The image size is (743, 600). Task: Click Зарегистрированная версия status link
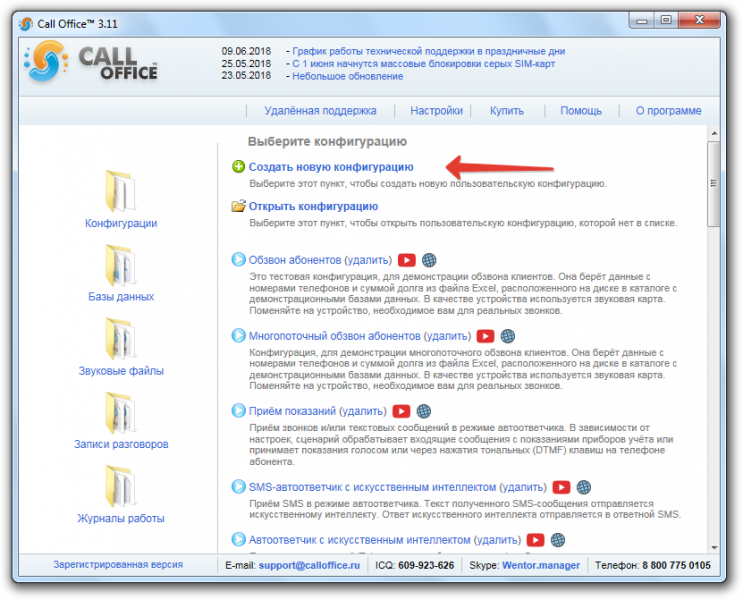tap(118, 564)
